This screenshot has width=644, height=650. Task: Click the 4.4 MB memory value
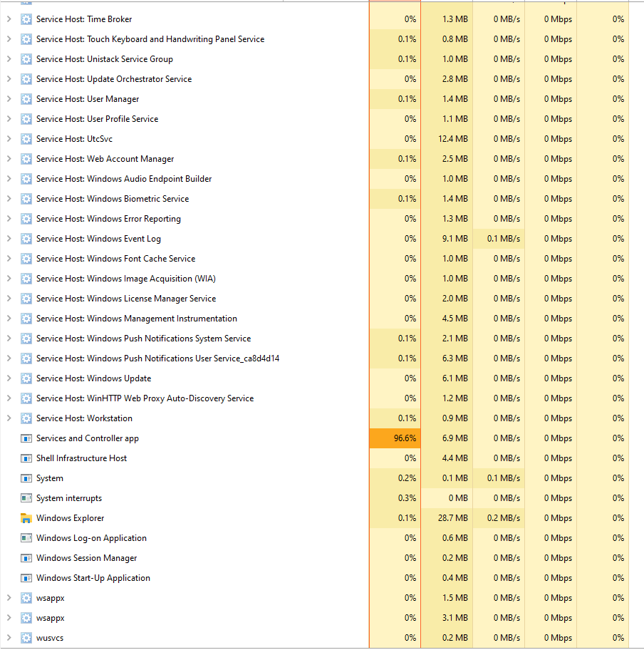coord(455,458)
